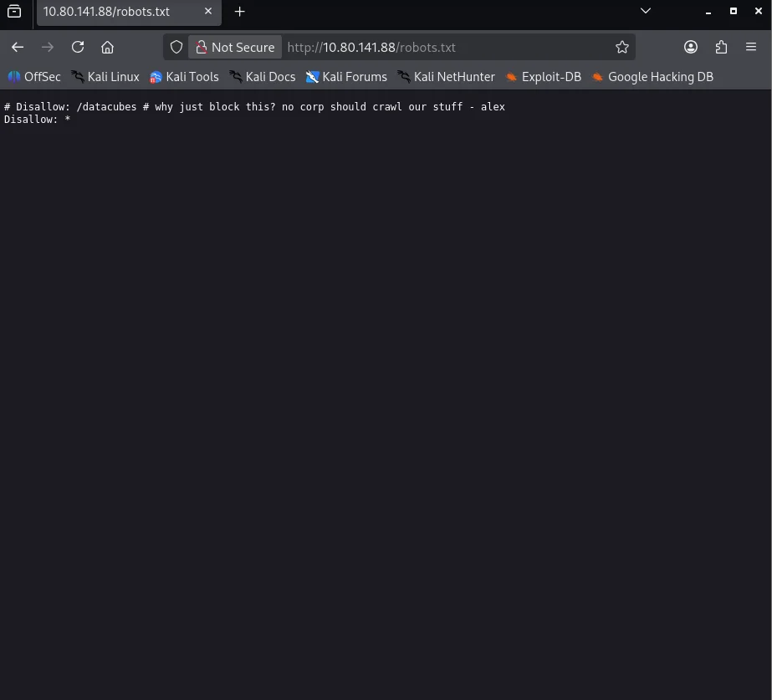Viewport: 772px width, 700px height.
Task: Open the Kali NetHunter bookmark
Action: coord(446,76)
